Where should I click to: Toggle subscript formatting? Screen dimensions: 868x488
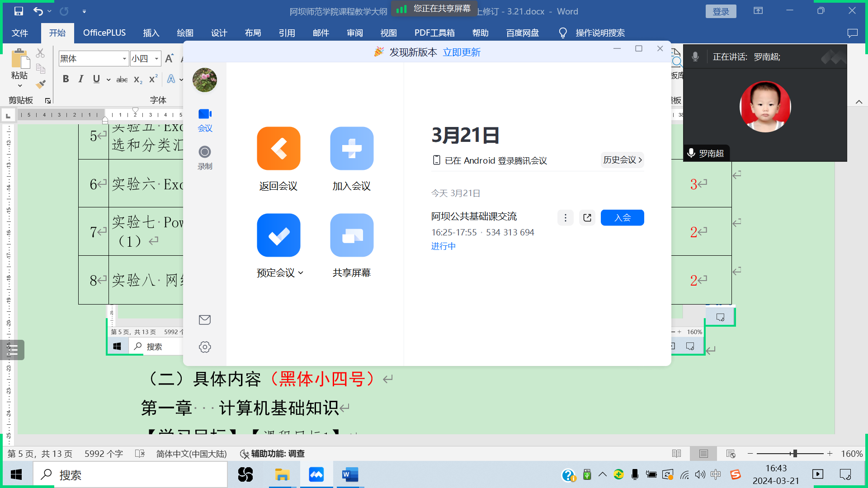click(138, 80)
